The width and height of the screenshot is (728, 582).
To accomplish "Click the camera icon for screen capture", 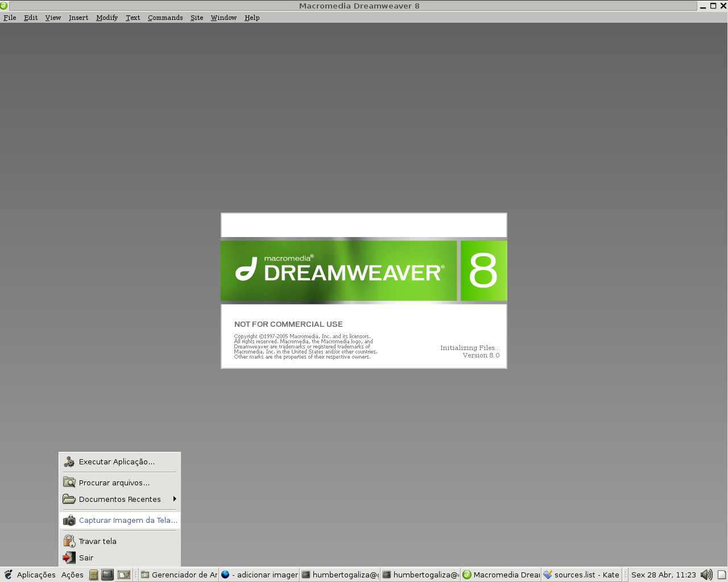I will click(x=69, y=520).
